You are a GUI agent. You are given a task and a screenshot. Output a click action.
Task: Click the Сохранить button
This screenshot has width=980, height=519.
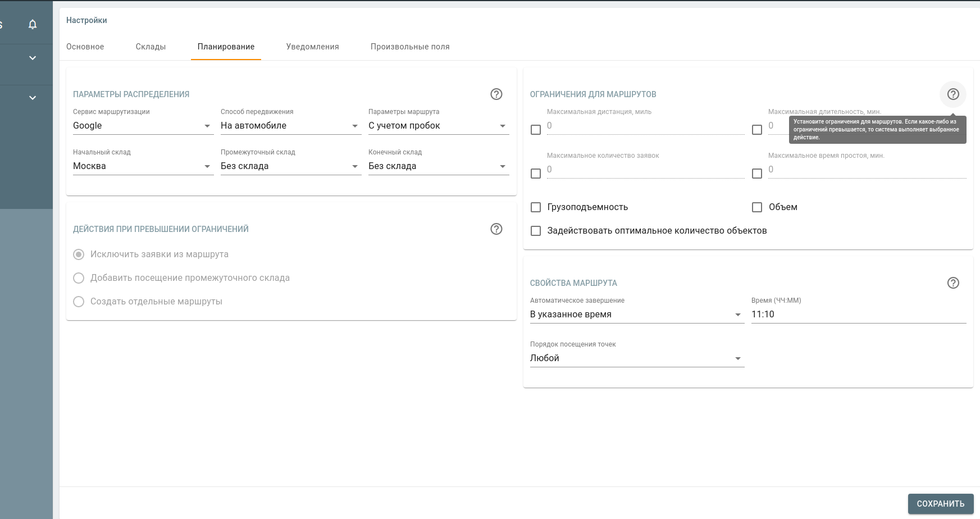(940, 504)
